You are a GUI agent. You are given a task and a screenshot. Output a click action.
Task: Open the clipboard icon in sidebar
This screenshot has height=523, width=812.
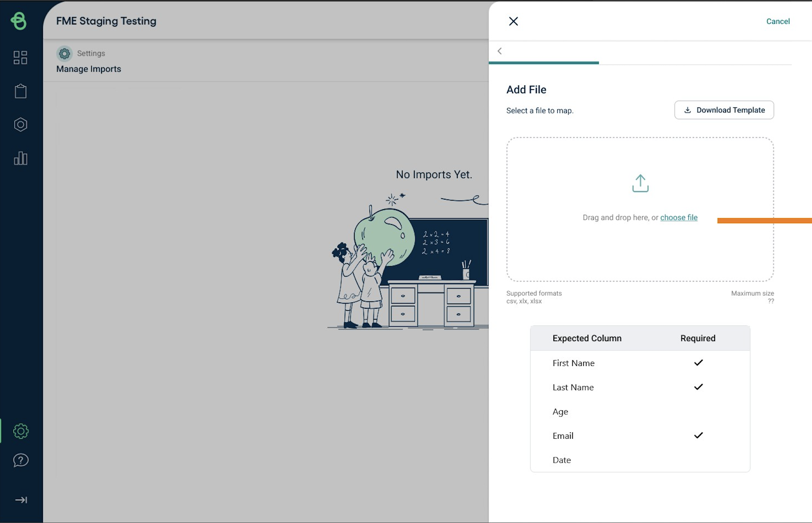tap(20, 91)
